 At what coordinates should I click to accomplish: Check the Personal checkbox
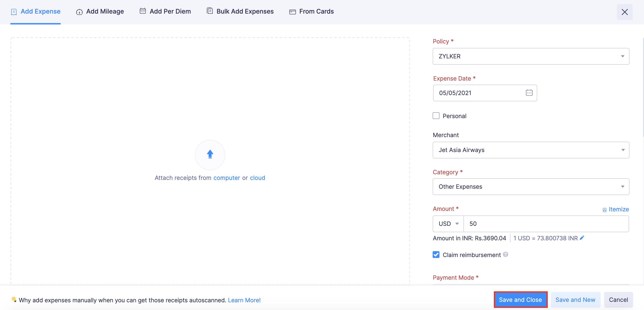(436, 116)
